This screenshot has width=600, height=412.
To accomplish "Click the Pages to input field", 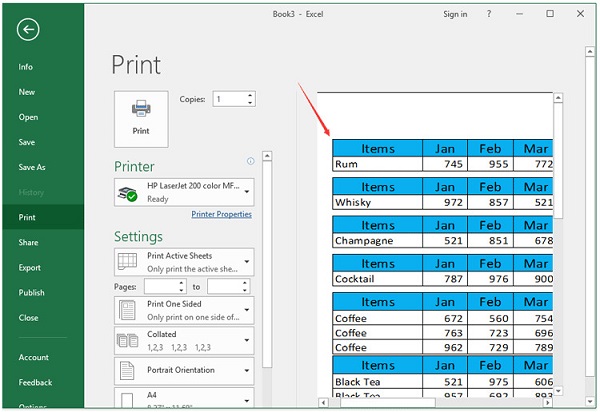I will 225,287.
